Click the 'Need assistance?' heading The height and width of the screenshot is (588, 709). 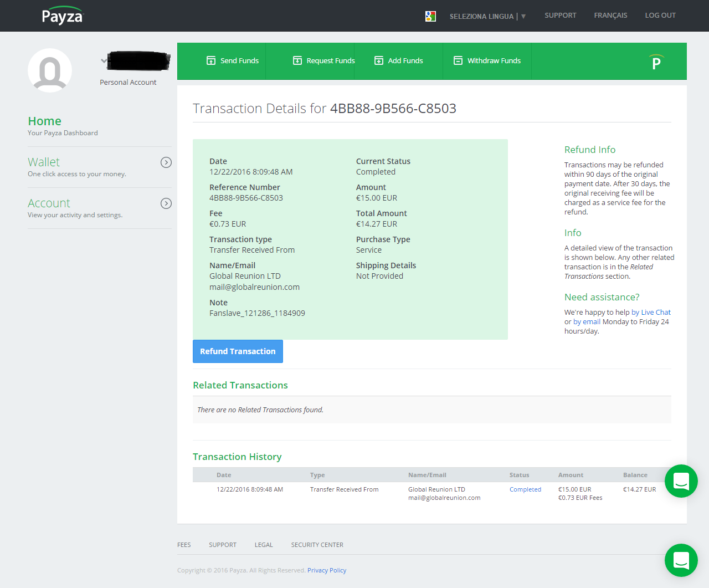(x=602, y=297)
